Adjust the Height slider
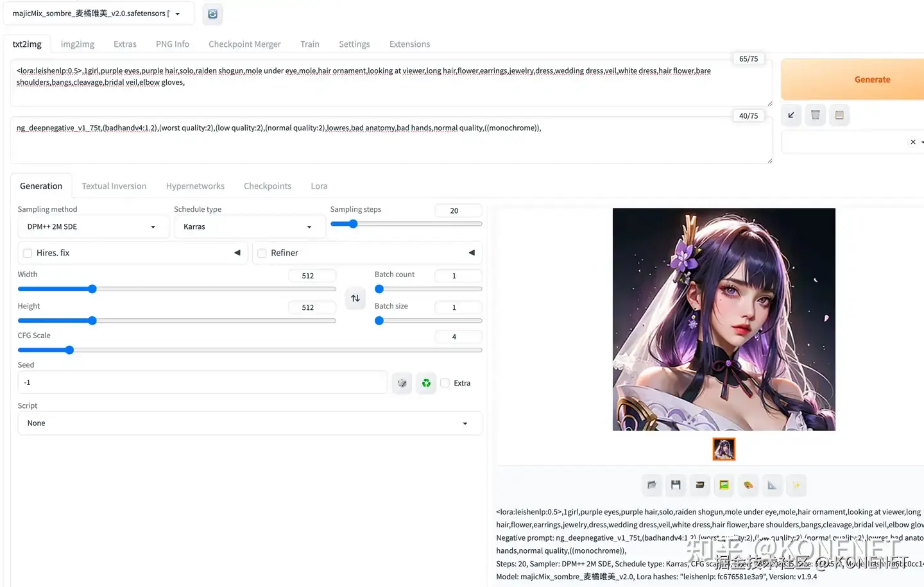 pos(177,321)
